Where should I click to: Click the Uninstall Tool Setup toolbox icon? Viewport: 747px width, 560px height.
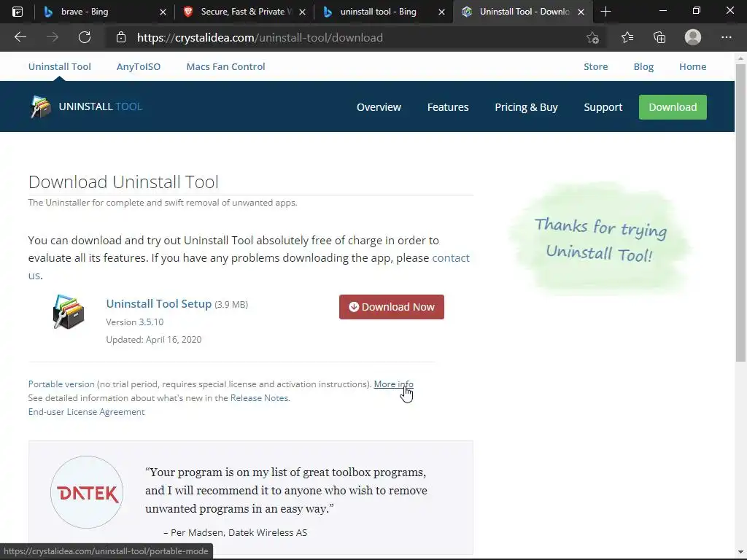coord(68,312)
